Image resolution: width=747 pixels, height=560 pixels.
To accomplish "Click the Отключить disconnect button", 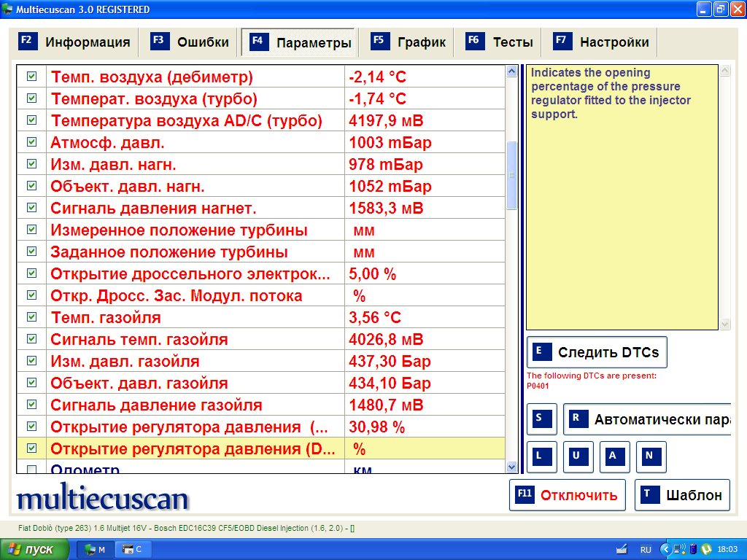I will (x=568, y=495).
